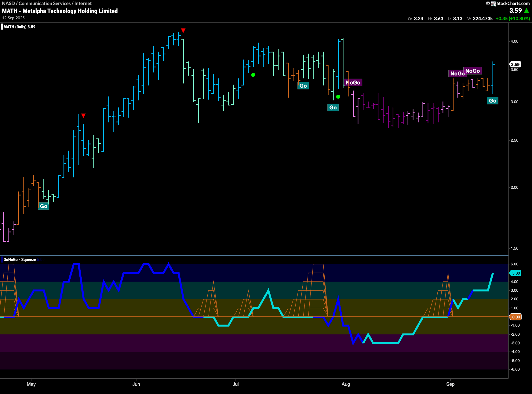Click the orange 0.00 zero-line tag

coord(516,317)
